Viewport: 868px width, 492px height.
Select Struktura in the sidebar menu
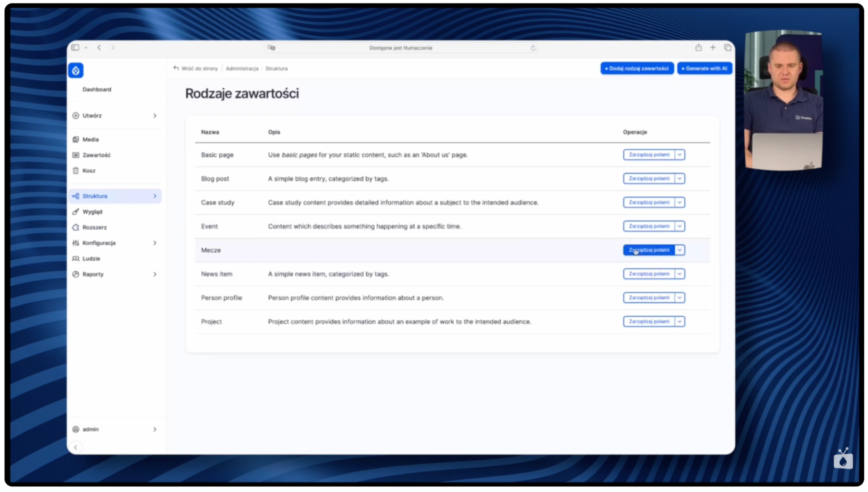pyautogui.click(x=95, y=196)
